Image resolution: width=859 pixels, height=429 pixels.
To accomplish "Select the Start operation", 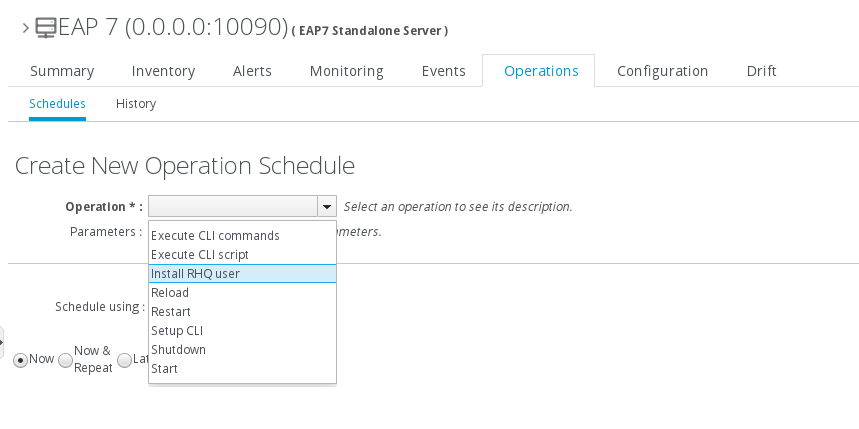I will 165,369.
